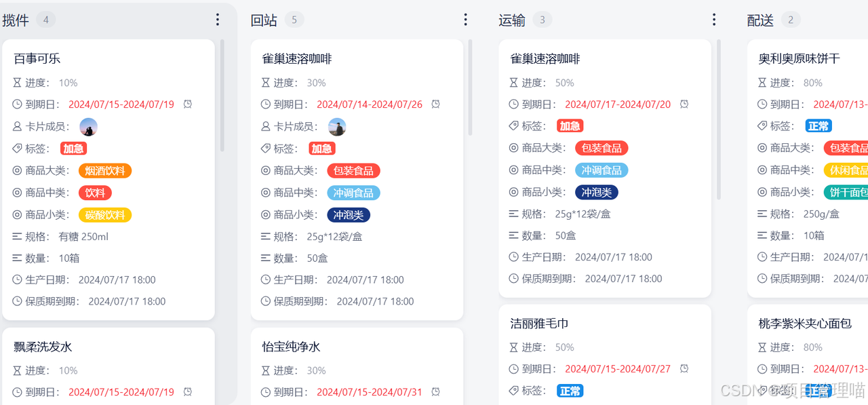Viewport: 868px width, 405px height.
Task: Click the blue 正常 tag on 奥利奥原味饼干
Action: [x=818, y=126]
